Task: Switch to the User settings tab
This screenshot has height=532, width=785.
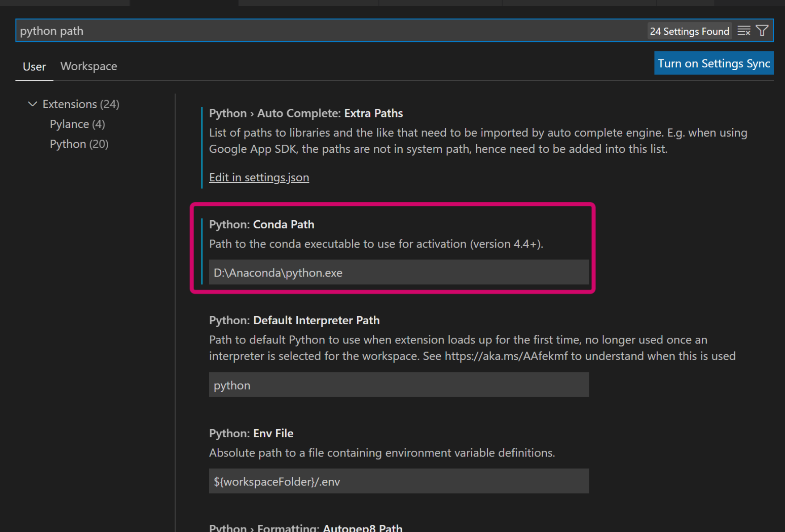Action: click(x=34, y=67)
